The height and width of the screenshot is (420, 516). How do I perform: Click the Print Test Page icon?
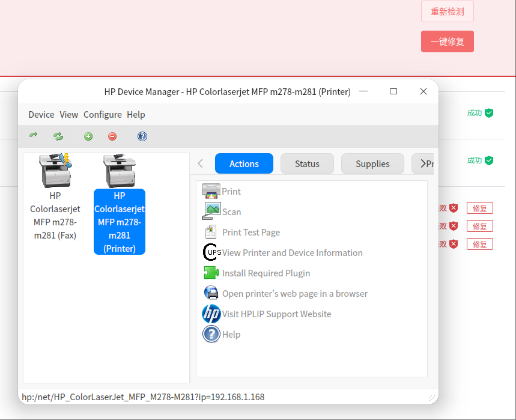tap(211, 232)
